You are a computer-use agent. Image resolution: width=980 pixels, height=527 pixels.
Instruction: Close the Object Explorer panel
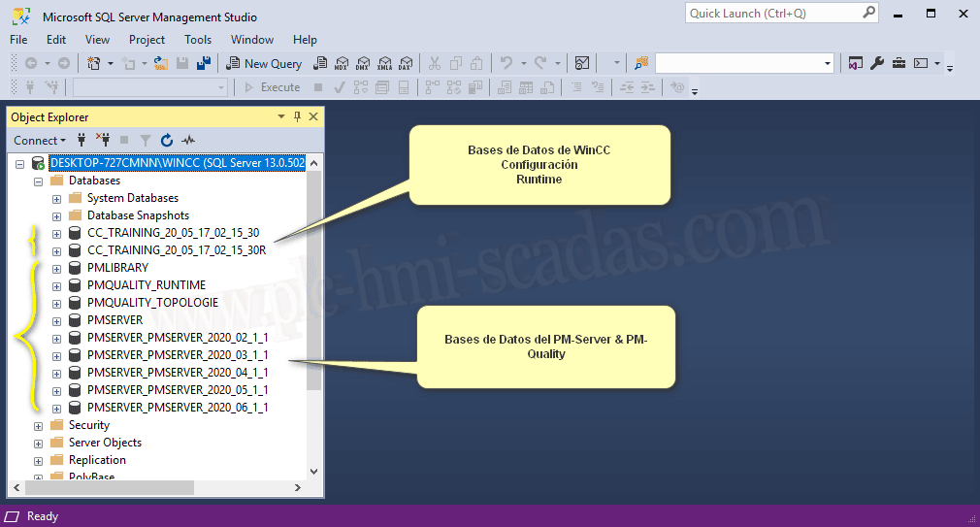[313, 116]
